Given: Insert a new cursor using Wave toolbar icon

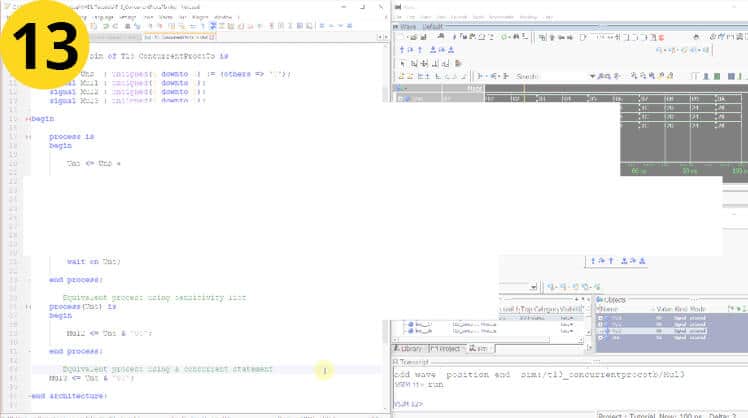Looking at the screenshot, I should pyautogui.click(x=401, y=76).
